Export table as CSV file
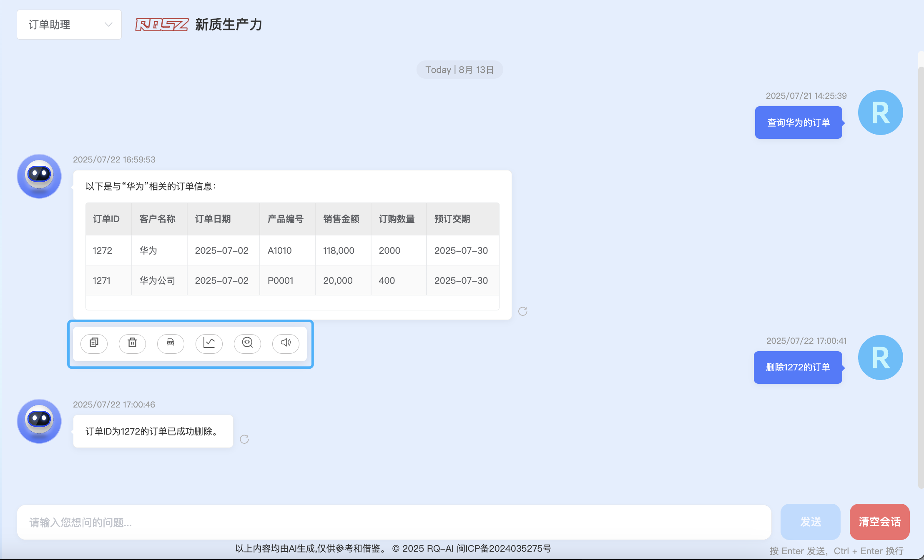924x560 pixels. coord(171,343)
